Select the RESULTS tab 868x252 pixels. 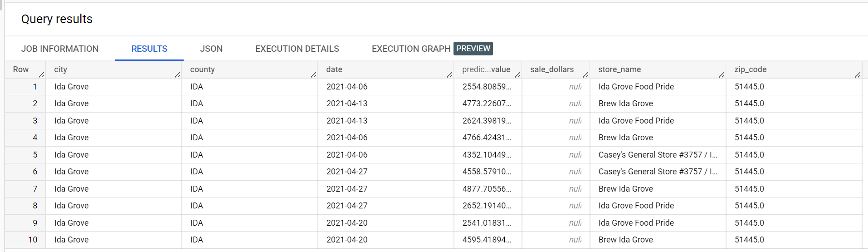pos(149,49)
